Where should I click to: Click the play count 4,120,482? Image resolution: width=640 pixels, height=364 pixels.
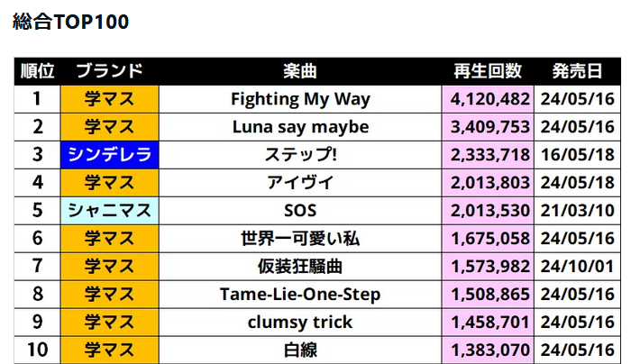[489, 99]
